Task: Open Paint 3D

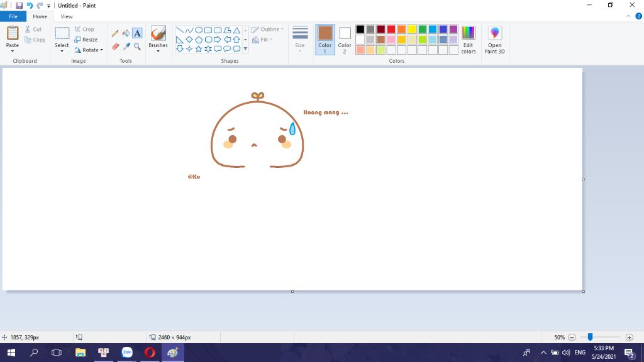Action: click(x=494, y=40)
